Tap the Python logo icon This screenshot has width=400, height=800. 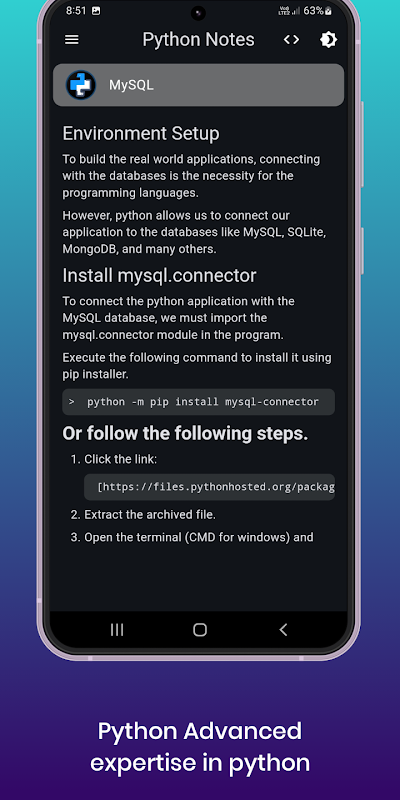pyautogui.click(x=81, y=85)
